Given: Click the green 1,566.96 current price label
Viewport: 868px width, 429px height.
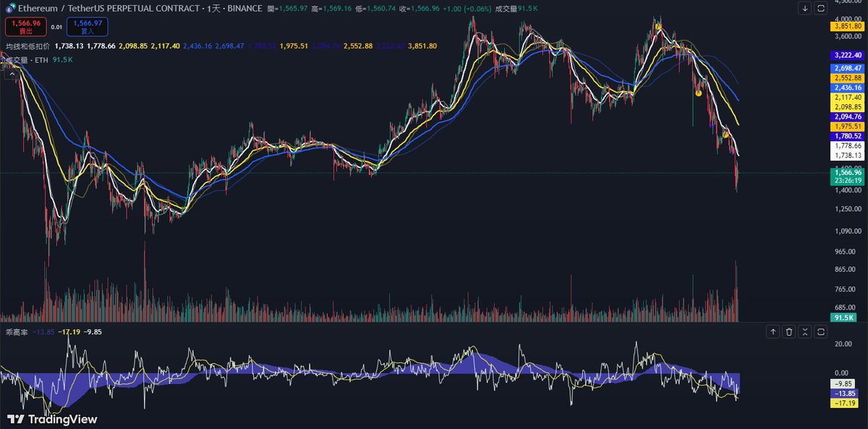Looking at the screenshot, I should coord(847,172).
